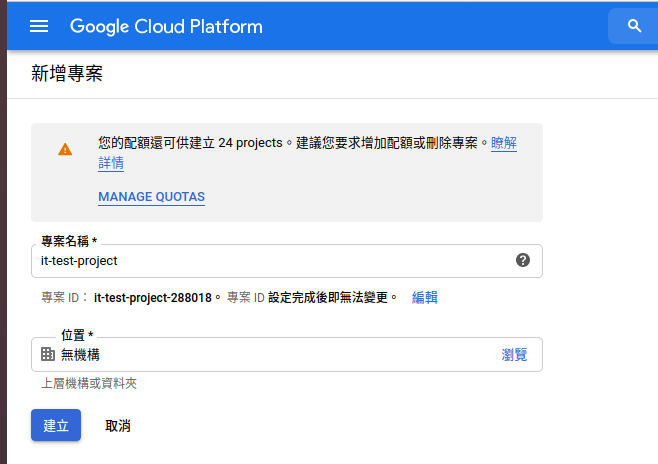Click 編輯 to edit the project ID
658x464 pixels.
tap(424, 297)
